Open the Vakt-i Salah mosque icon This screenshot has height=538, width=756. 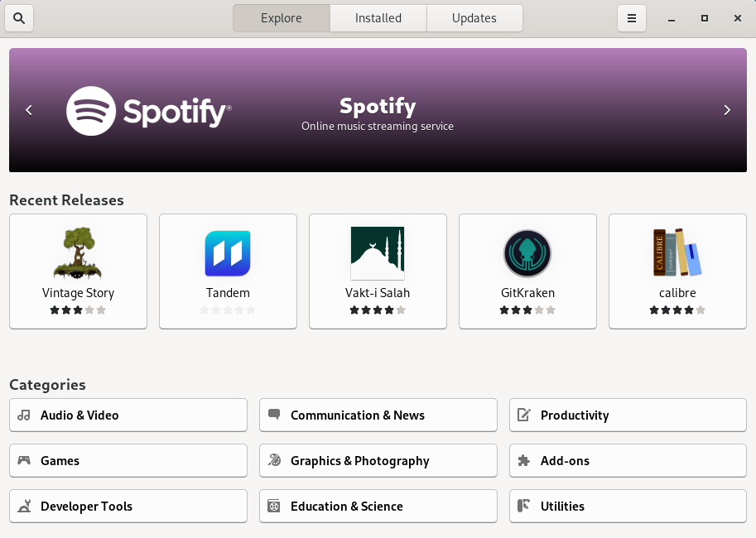(x=378, y=253)
